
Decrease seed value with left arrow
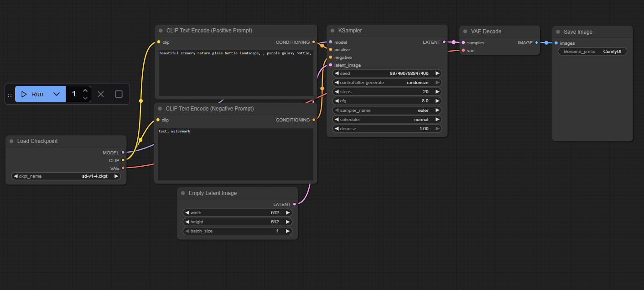pos(337,73)
